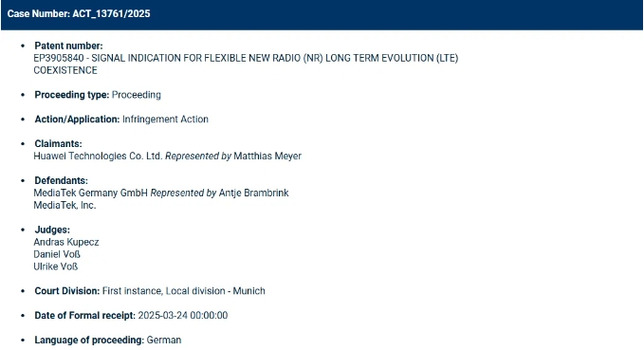
Task: Select the Proceeding type value
Action: click(x=137, y=95)
